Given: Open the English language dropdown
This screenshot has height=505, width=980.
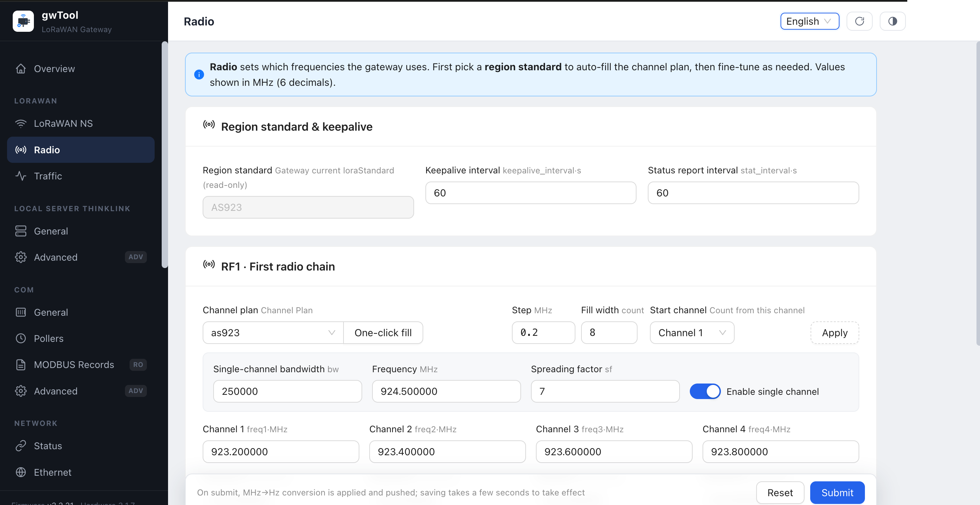Looking at the screenshot, I should [x=809, y=21].
